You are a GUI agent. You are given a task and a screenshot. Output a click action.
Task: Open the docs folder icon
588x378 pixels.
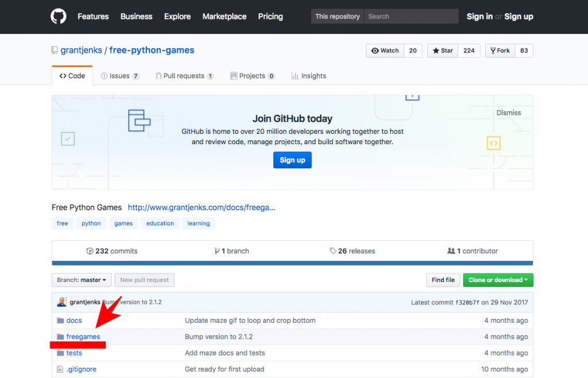click(60, 321)
